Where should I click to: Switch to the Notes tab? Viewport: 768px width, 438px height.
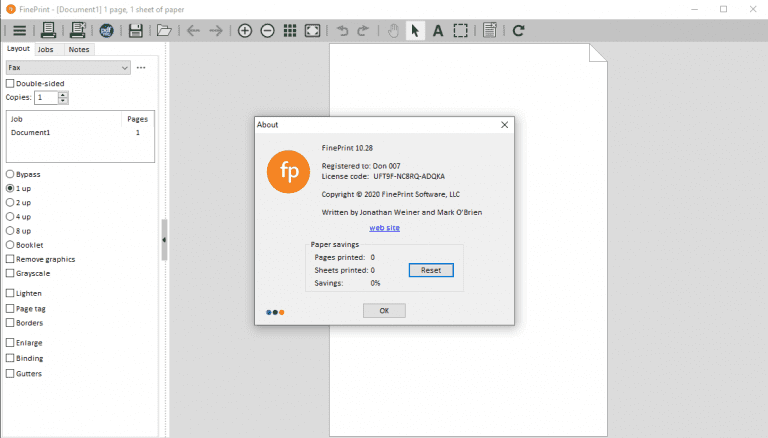click(x=79, y=49)
